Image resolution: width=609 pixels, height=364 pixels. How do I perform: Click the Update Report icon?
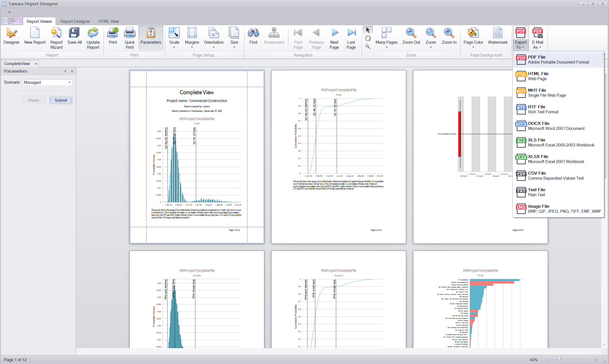click(93, 38)
